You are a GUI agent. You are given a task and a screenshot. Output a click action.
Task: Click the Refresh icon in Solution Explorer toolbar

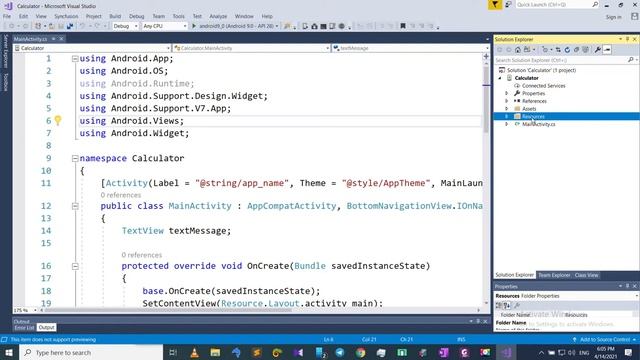tap(567, 50)
